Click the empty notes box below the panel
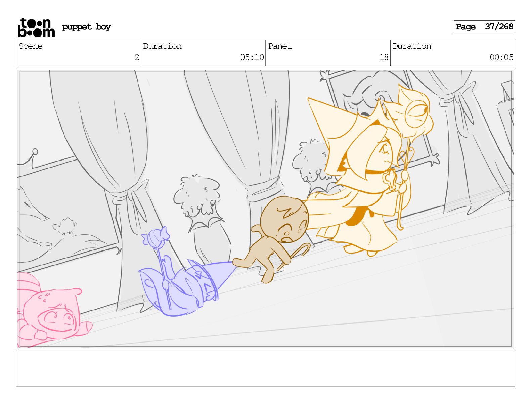The height and width of the screenshot is (411, 532). tap(265, 369)
